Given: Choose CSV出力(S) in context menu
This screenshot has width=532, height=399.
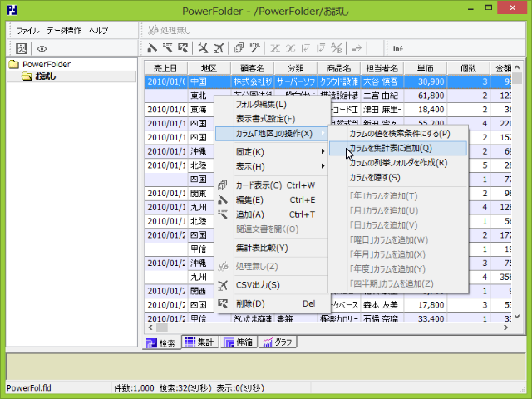Looking at the screenshot, I should pyautogui.click(x=273, y=285).
